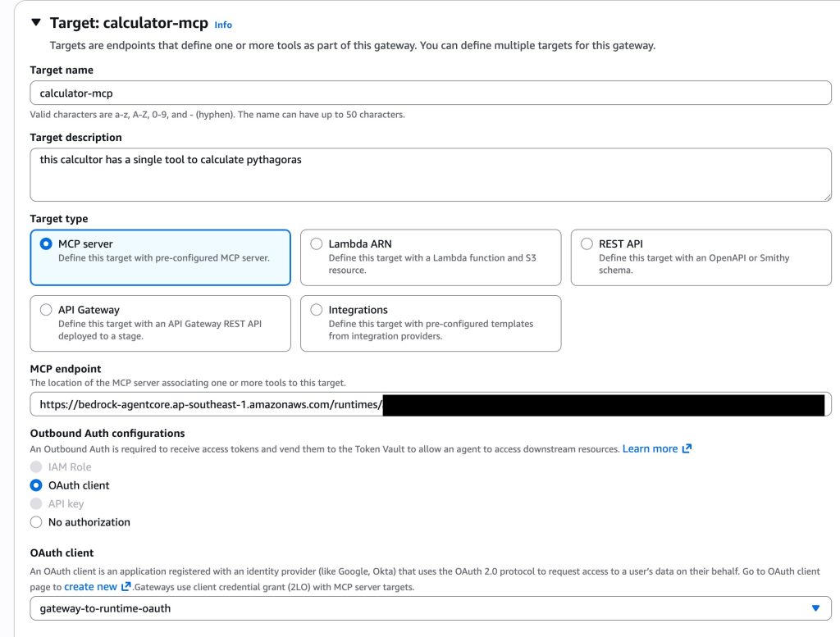The height and width of the screenshot is (637, 840).
Task: Click the OAuth client dropdown arrow
Action: (x=815, y=608)
